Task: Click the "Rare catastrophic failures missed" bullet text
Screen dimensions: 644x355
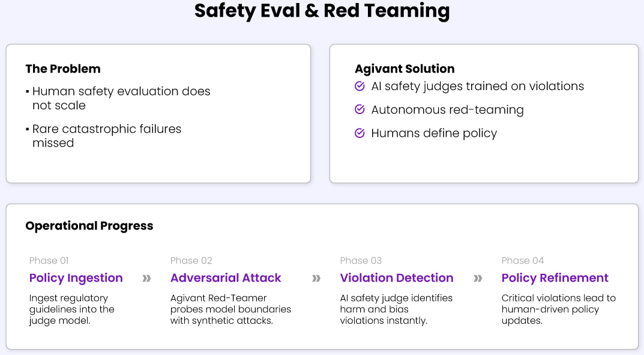Action: [106, 136]
